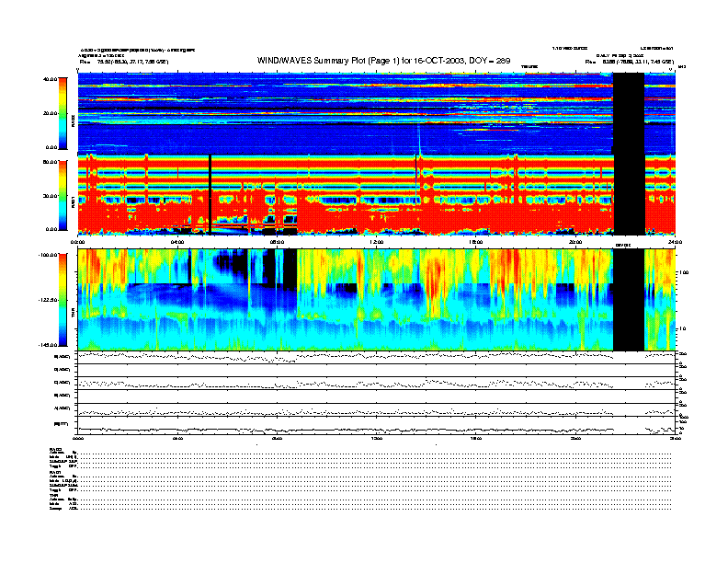Click the RAD2 vertical axis label
The height and width of the screenshot is (563, 728).
point(73,121)
